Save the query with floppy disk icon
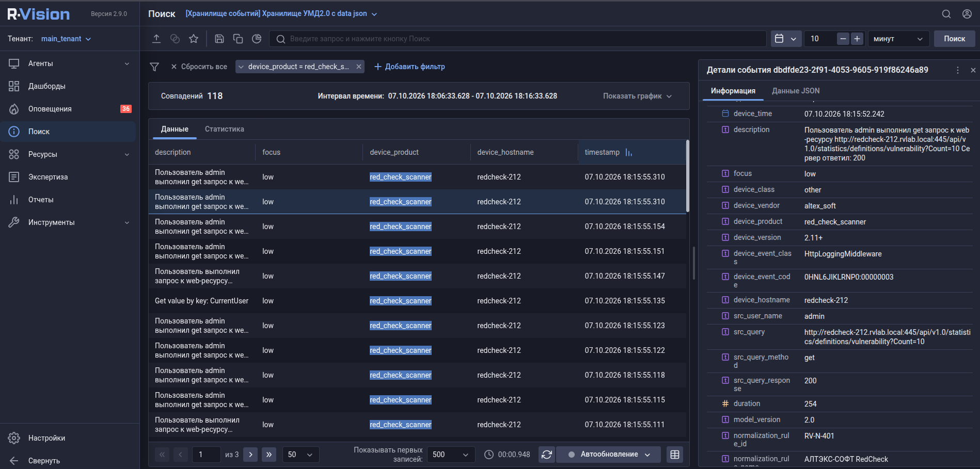 click(x=219, y=39)
